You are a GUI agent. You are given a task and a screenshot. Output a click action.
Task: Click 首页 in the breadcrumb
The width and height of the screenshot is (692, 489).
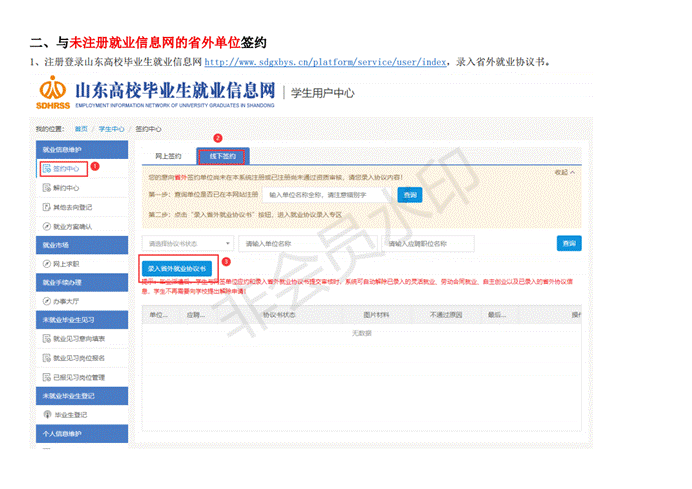coord(82,129)
